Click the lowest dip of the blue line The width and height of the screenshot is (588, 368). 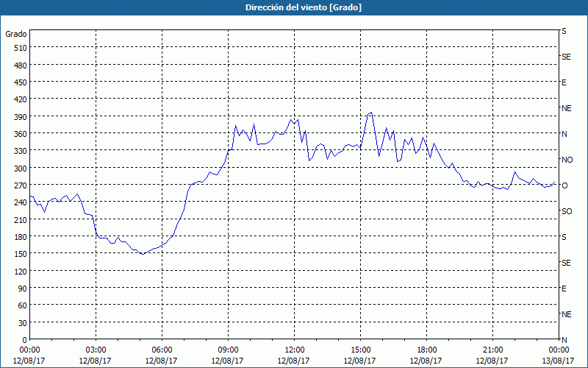(x=143, y=254)
